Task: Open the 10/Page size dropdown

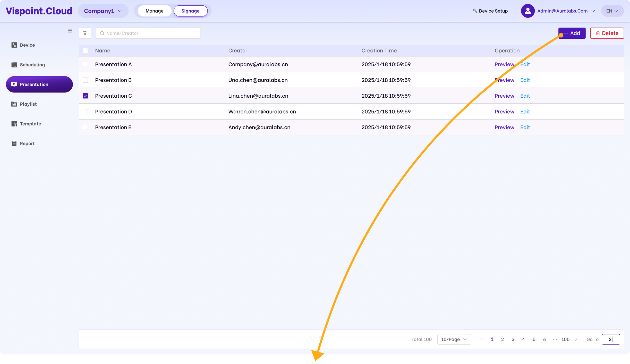Action: [x=454, y=339]
